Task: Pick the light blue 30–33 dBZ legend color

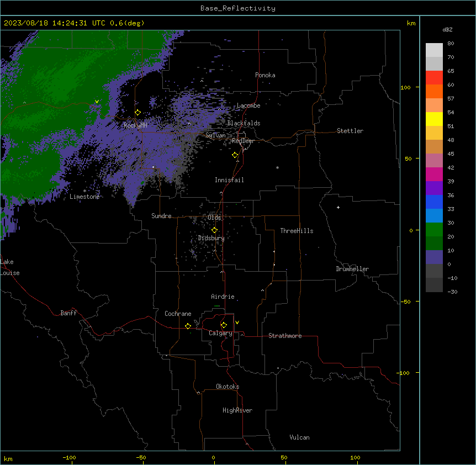Action: coord(434,216)
